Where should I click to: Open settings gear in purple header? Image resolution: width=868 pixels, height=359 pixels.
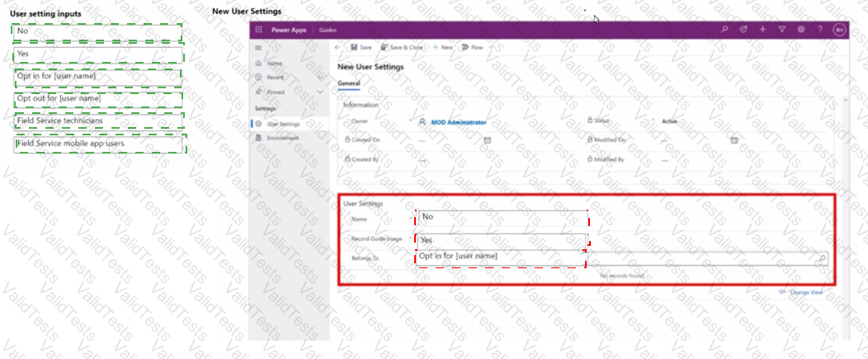click(800, 29)
